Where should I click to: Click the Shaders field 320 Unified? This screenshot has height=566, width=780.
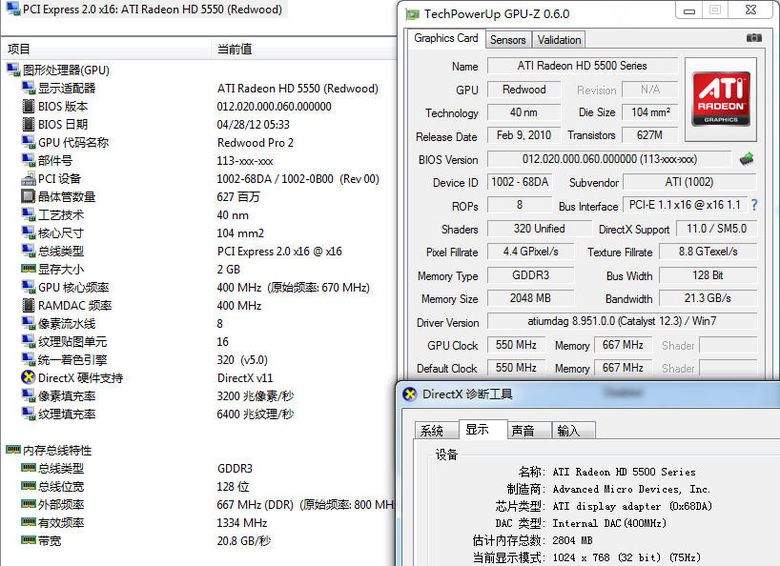click(539, 229)
